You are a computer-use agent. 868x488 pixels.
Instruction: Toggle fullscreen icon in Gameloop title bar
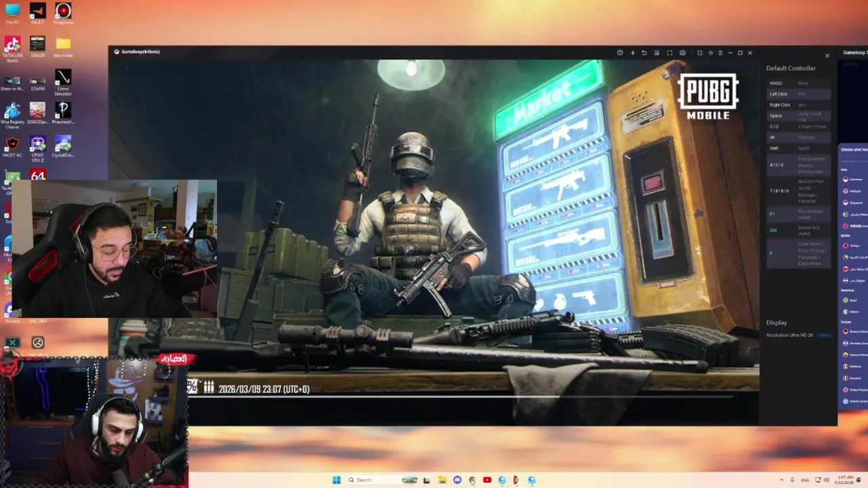[x=669, y=53]
